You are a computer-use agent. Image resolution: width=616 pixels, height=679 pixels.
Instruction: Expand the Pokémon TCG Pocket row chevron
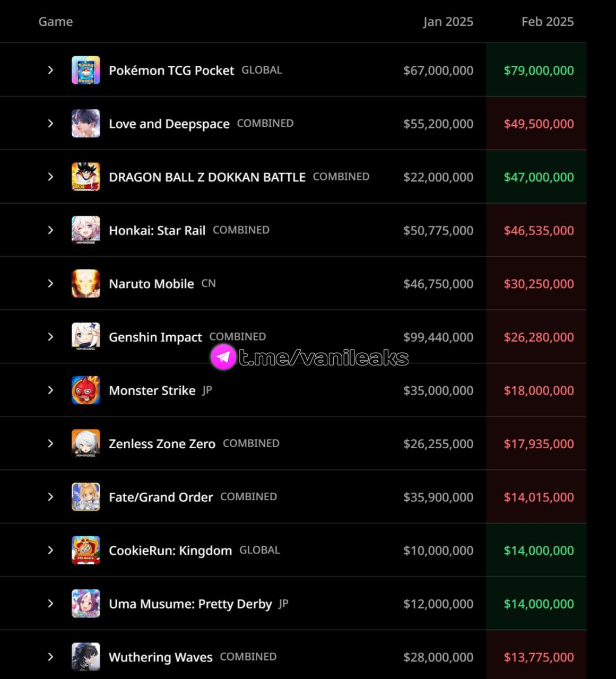tap(50, 70)
